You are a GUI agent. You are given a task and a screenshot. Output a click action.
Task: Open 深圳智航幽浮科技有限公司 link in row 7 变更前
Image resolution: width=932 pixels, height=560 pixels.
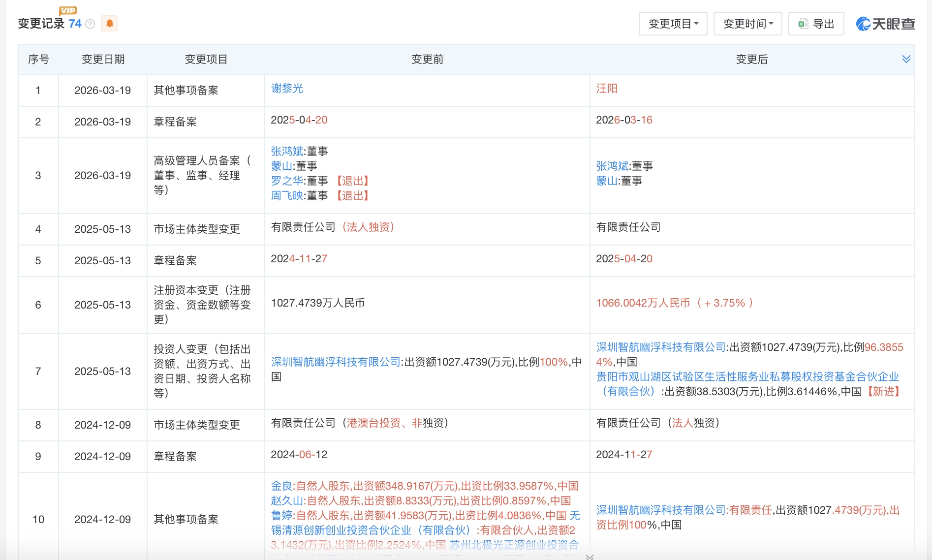point(336,362)
